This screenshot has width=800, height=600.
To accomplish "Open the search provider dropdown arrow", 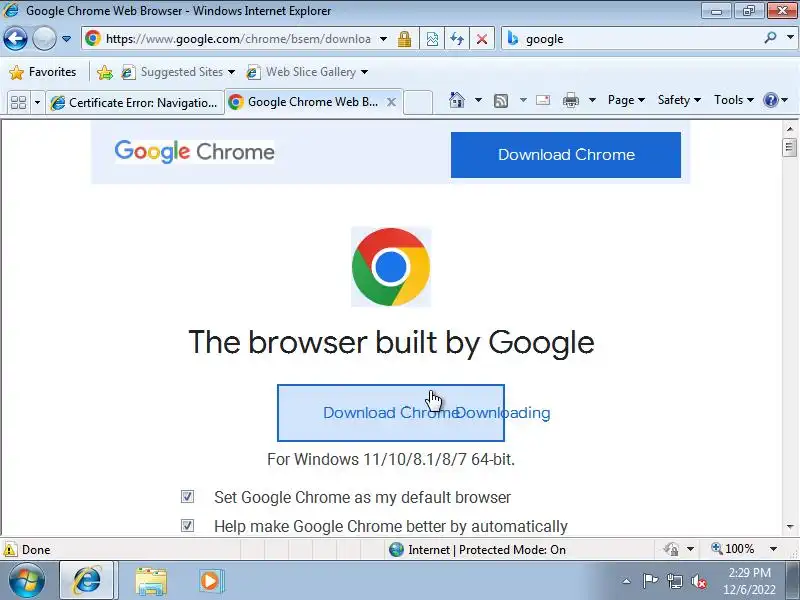I will pos(790,37).
